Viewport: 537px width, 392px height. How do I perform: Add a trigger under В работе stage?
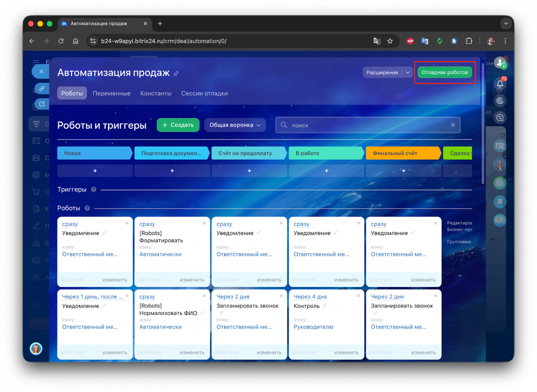[326, 171]
